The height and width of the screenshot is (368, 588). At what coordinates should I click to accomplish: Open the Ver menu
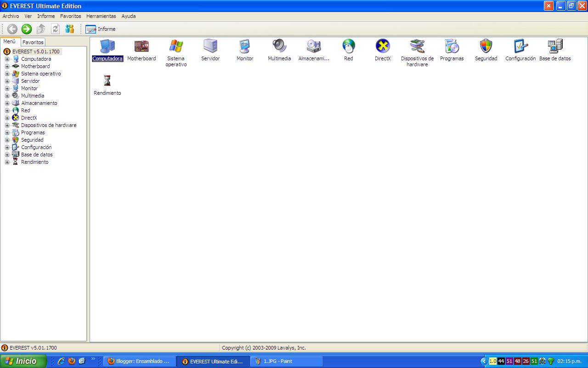(28, 16)
